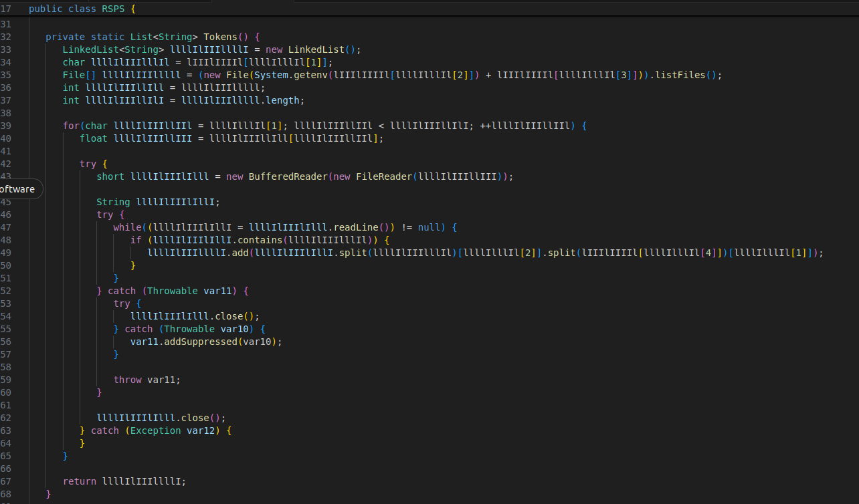This screenshot has width=859, height=504.
Task: Click close() call on line 54
Action: 235,316
